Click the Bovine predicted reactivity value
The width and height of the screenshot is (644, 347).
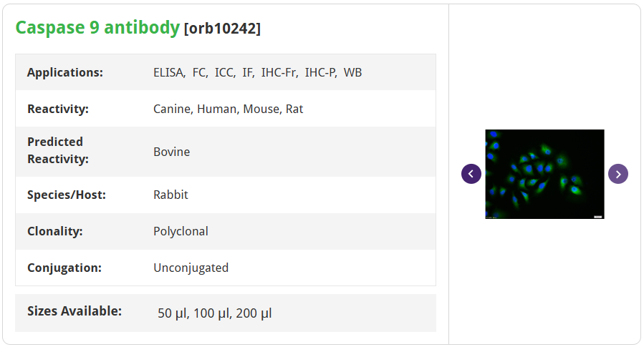tap(172, 152)
